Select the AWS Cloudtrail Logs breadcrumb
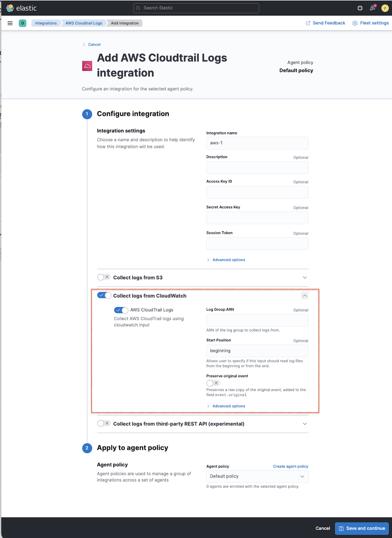The image size is (392, 538). click(x=83, y=23)
